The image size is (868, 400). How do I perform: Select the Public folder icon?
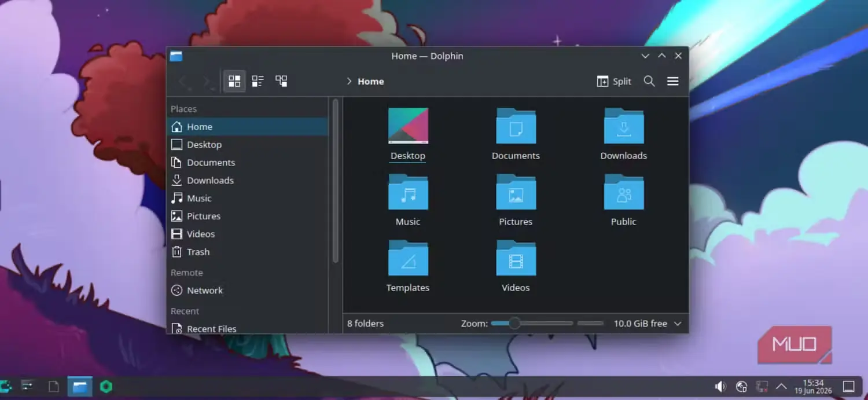coord(624,192)
